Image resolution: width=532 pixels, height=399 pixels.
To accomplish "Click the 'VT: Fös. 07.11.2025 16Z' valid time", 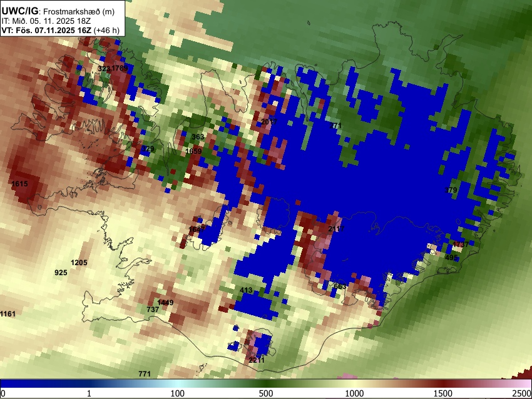I will pyautogui.click(x=46, y=31).
